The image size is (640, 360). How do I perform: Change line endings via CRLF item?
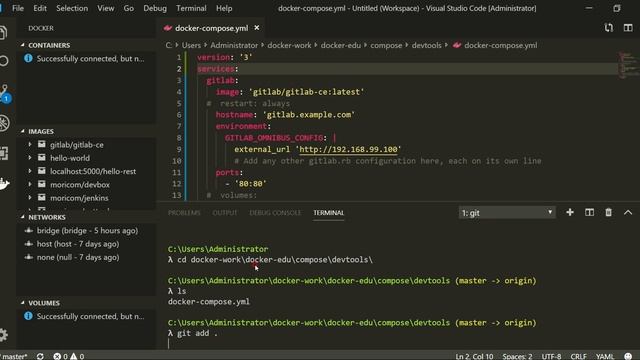pyautogui.click(x=578, y=356)
